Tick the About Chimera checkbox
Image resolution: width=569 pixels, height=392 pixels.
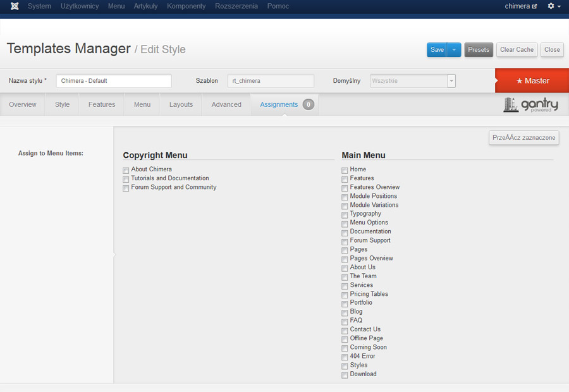[x=126, y=170]
